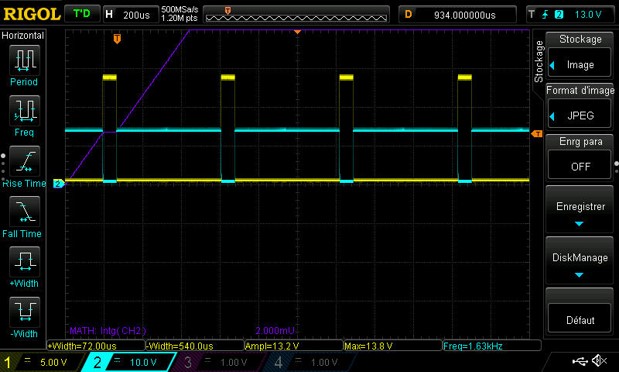The width and height of the screenshot is (619, 372).
Task: Click the orange trigger position marker
Action: tap(117, 39)
